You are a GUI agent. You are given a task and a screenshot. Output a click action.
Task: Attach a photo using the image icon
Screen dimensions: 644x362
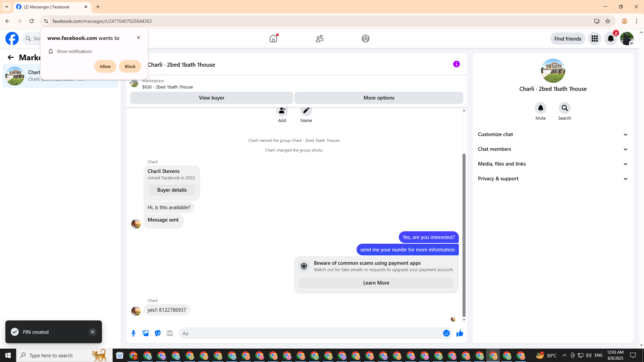tap(146, 333)
